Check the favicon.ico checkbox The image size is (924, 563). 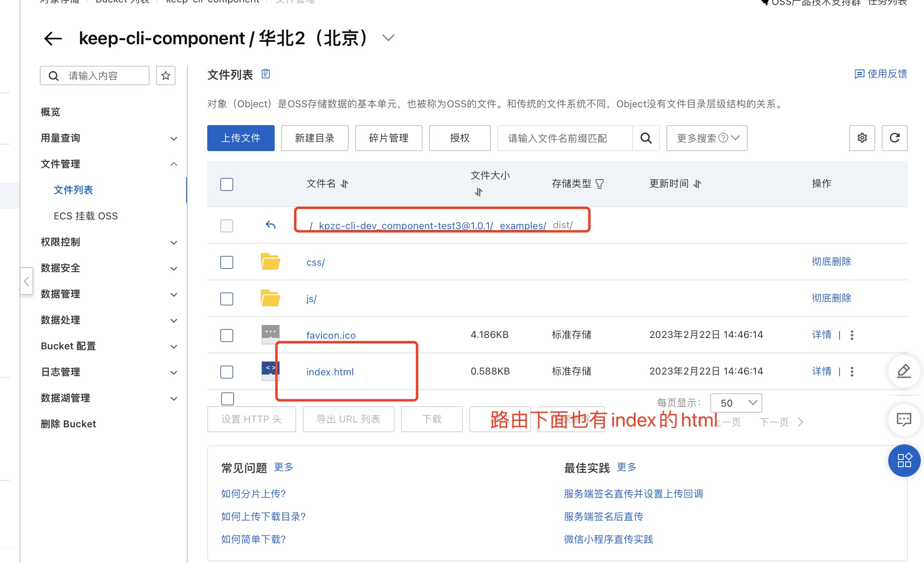[227, 335]
